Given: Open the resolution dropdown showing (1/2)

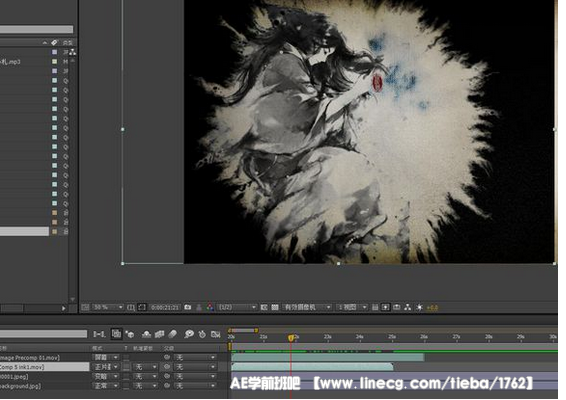Looking at the screenshot, I should [237, 308].
